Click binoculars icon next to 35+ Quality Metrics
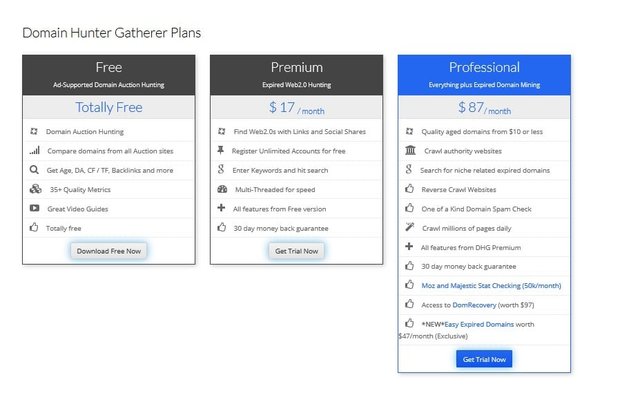Screen dimensions: 640x400 tap(35, 189)
